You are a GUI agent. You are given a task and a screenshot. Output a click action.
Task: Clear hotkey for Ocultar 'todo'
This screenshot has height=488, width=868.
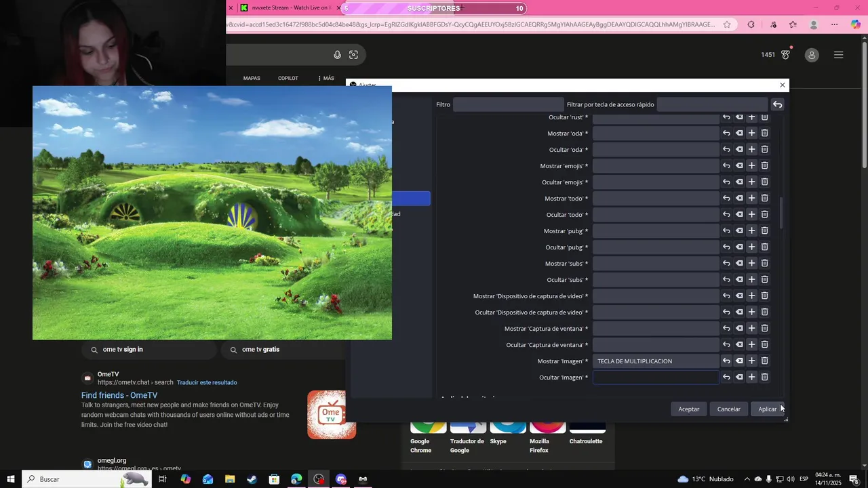coord(739,215)
